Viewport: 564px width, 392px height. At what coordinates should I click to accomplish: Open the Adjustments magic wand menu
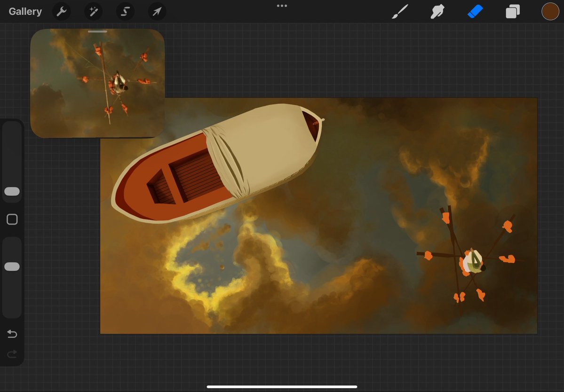pos(94,11)
